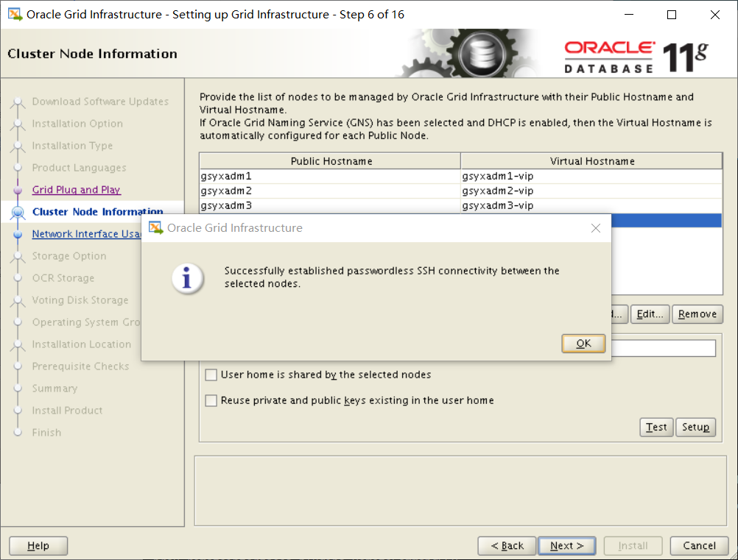The height and width of the screenshot is (560, 738).
Task: Click the Finish step marker
Action: tap(18, 433)
